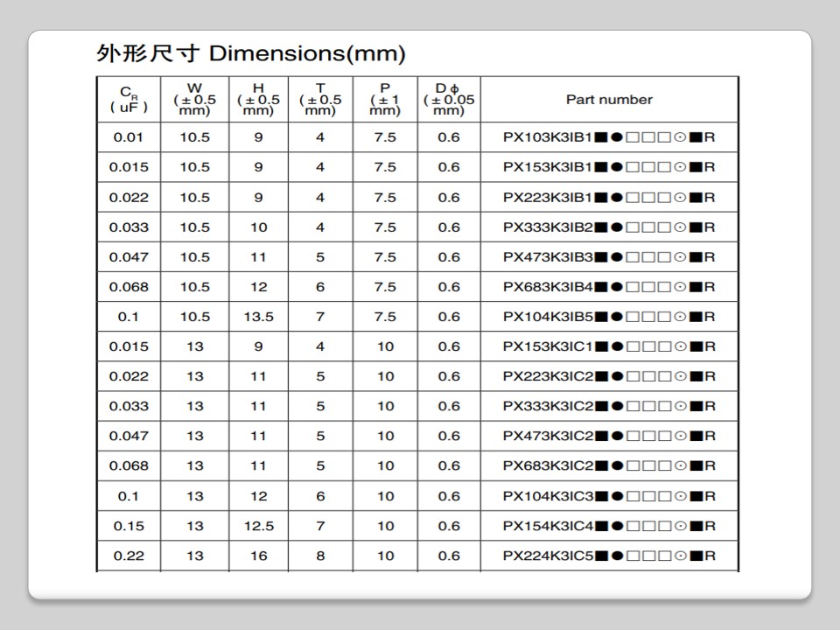Click the 0.22 capacitance cell
Viewport: 840px width, 630px height.
coord(128,556)
